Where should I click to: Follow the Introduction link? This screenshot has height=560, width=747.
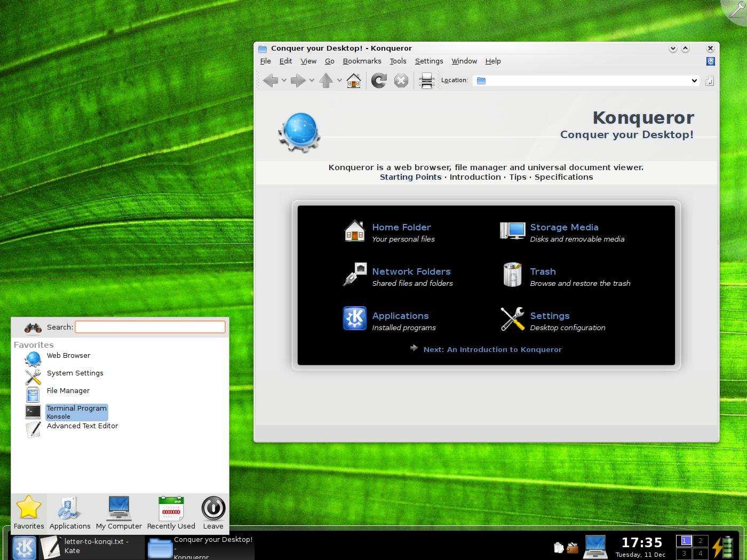pos(475,177)
